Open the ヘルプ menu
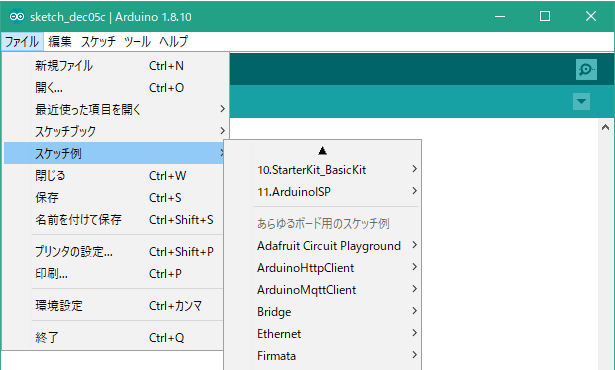Screen dimensions: 615x370 pyautogui.click(x=173, y=42)
